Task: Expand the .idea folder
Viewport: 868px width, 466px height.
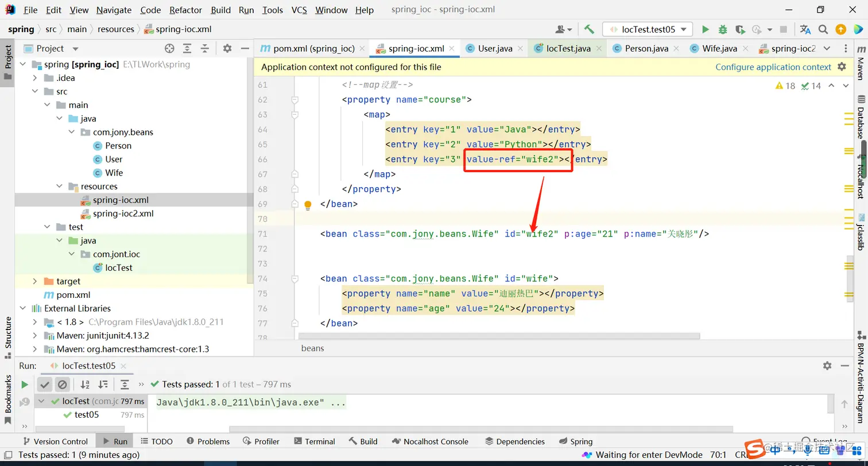Action: [35, 78]
